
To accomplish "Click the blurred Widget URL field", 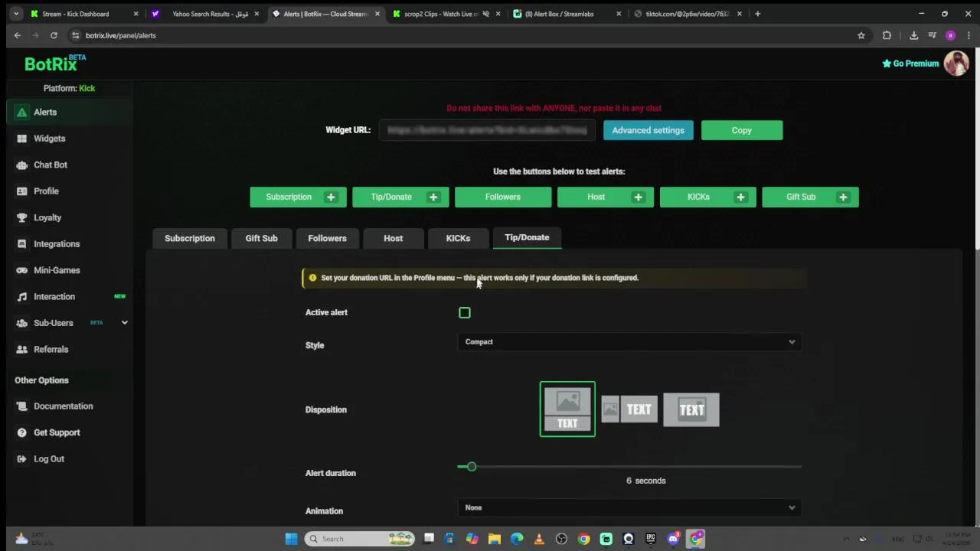I will (487, 130).
